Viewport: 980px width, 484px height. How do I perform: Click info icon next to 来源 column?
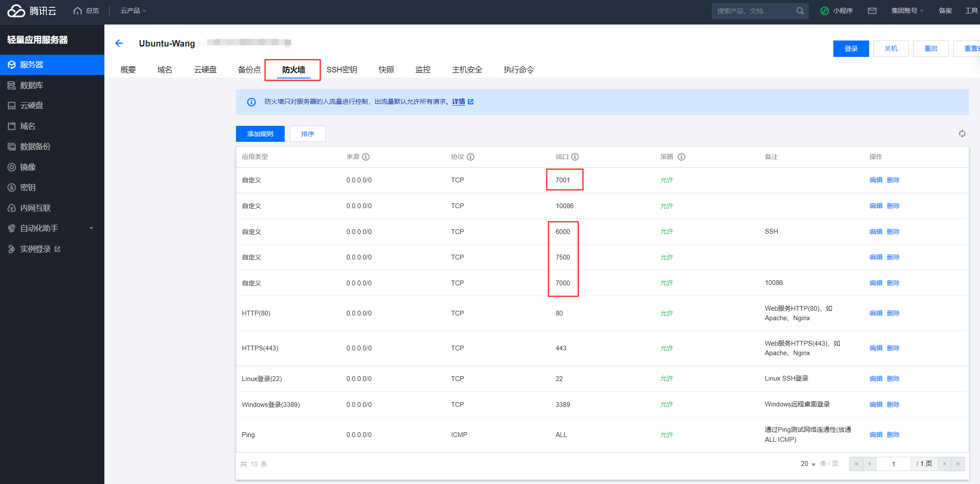366,157
